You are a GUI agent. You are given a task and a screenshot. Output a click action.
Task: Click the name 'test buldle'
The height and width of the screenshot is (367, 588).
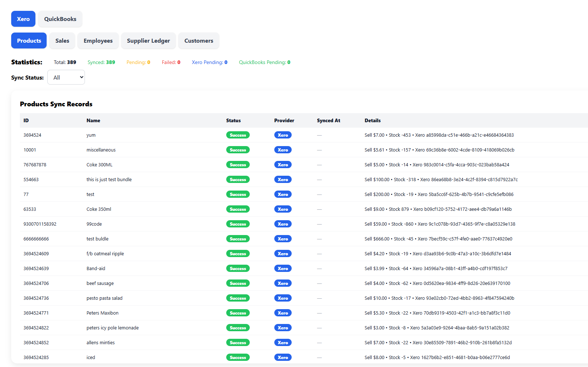click(x=97, y=239)
